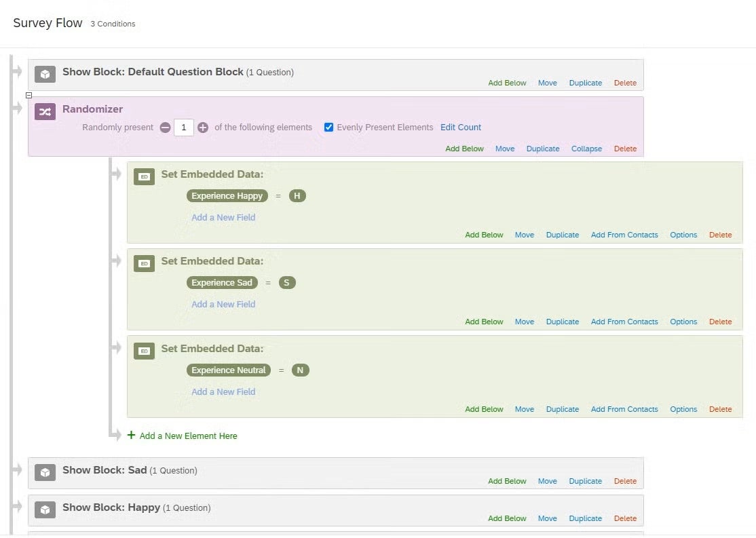Move the Default Question Block
The width and height of the screenshot is (756, 538).
(547, 83)
